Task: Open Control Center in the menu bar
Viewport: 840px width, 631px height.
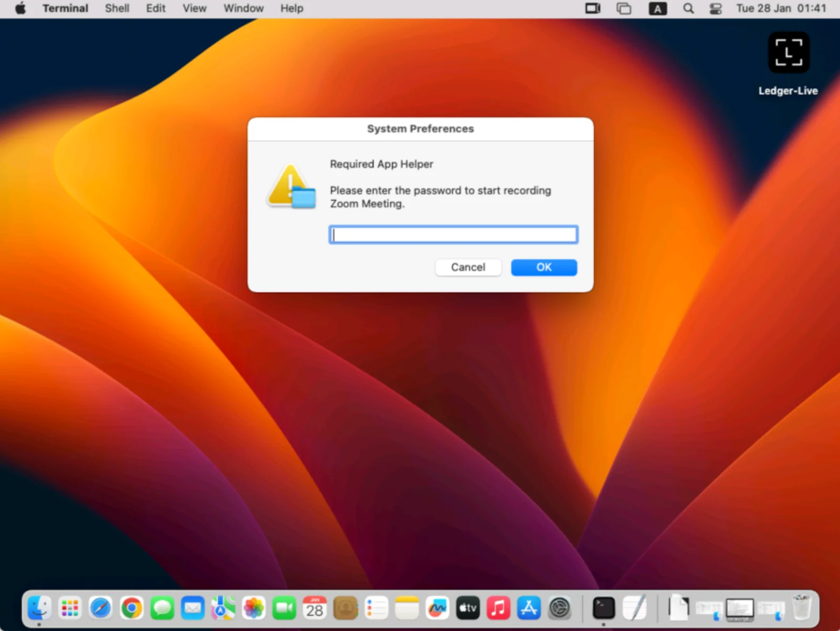Action: pos(716,8)
